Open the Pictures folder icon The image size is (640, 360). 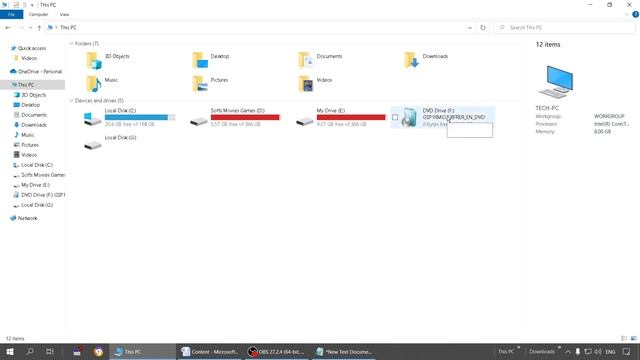(x=200, y=84)
